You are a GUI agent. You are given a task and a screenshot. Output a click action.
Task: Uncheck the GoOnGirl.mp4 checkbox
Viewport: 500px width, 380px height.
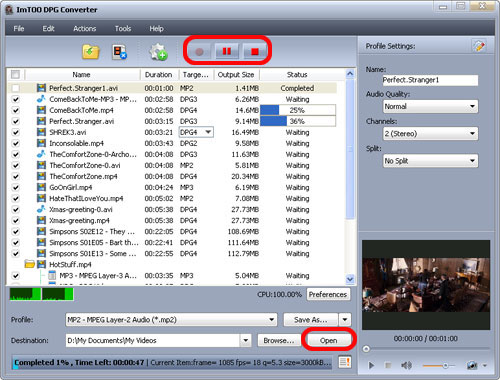click(x=15, y=187)
